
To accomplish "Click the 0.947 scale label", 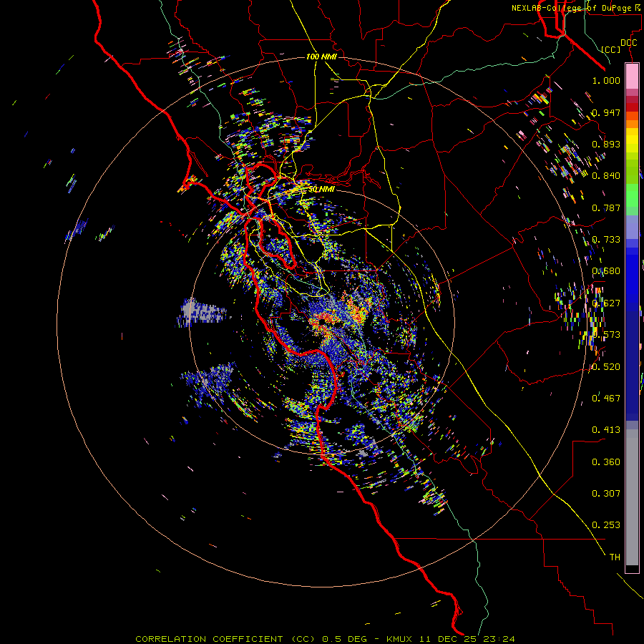I will tap(606, 112).
